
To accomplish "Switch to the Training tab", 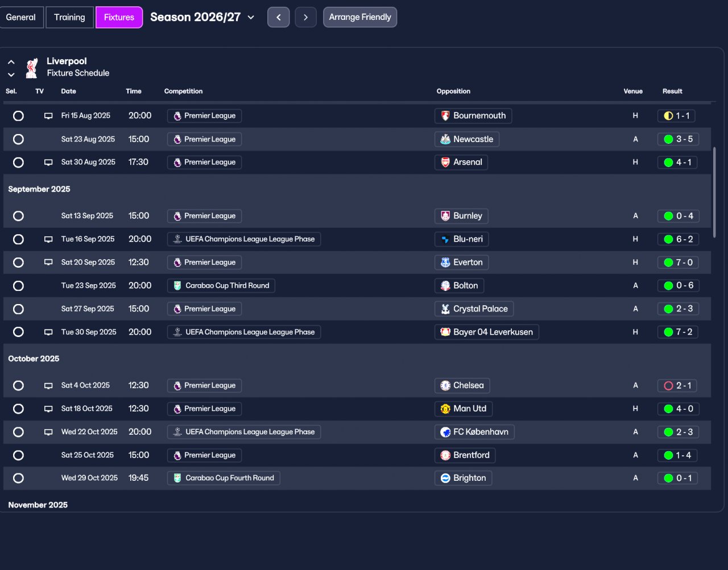I will click(x=69, y=17).
